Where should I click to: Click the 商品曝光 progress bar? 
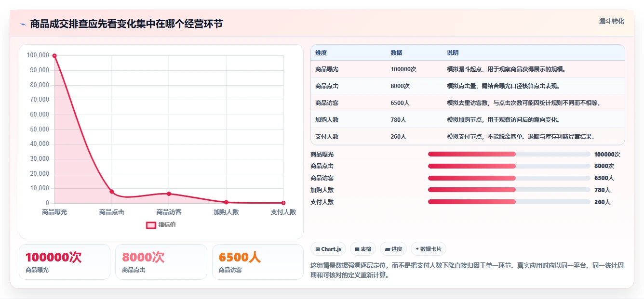click(x=509, y=154)
